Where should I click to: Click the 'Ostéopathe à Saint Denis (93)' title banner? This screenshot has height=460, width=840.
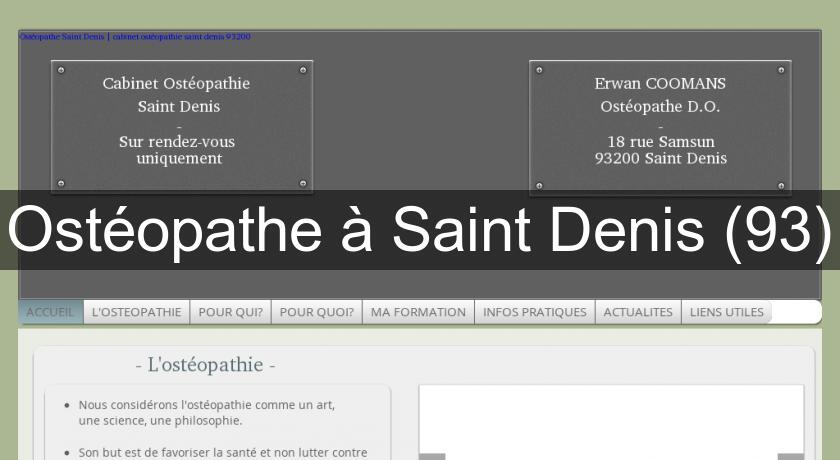point(420,230)
